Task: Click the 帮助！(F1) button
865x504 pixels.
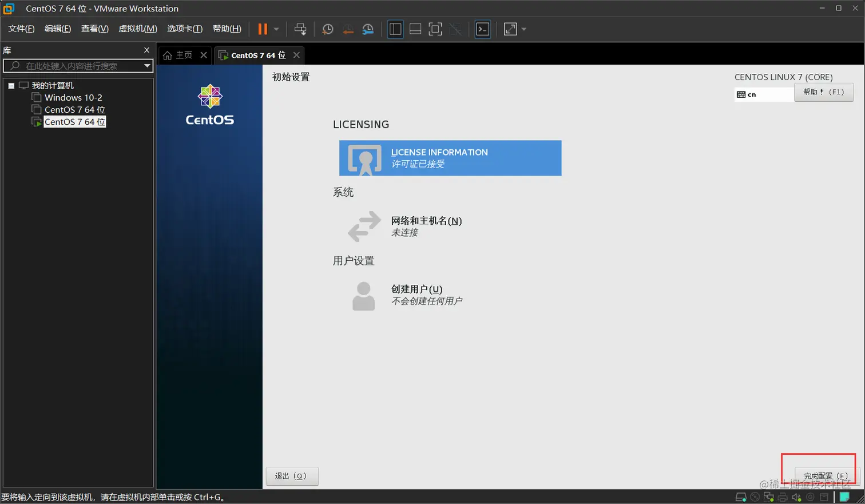Action: 824,92
